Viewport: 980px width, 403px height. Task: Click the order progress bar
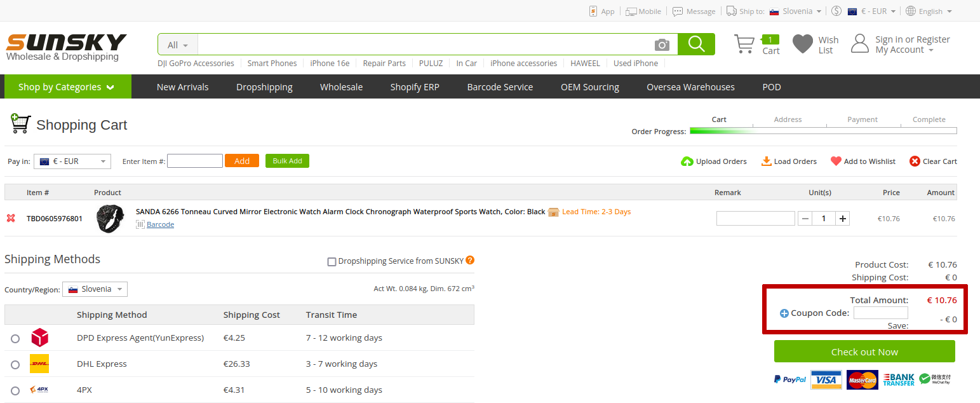pos(823,131)
